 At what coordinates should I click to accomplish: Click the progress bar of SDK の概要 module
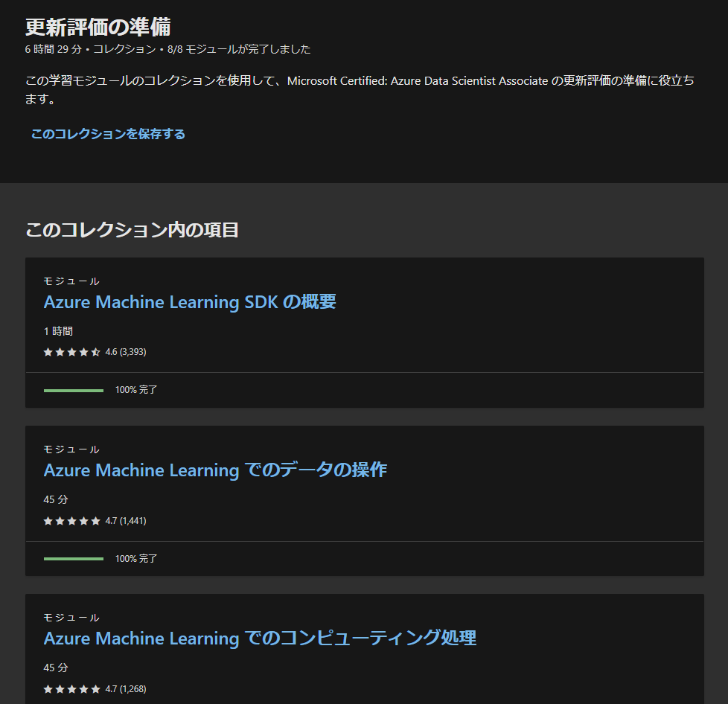click(x=74, y=390)
